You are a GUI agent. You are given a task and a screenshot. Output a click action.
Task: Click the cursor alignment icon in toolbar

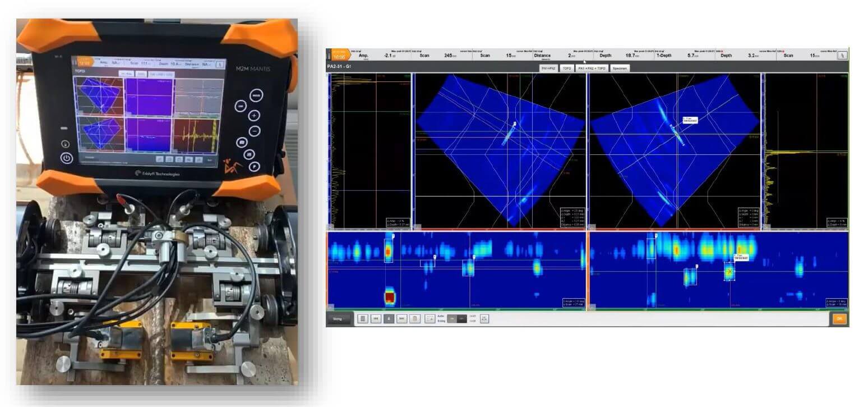coord(484,319)
